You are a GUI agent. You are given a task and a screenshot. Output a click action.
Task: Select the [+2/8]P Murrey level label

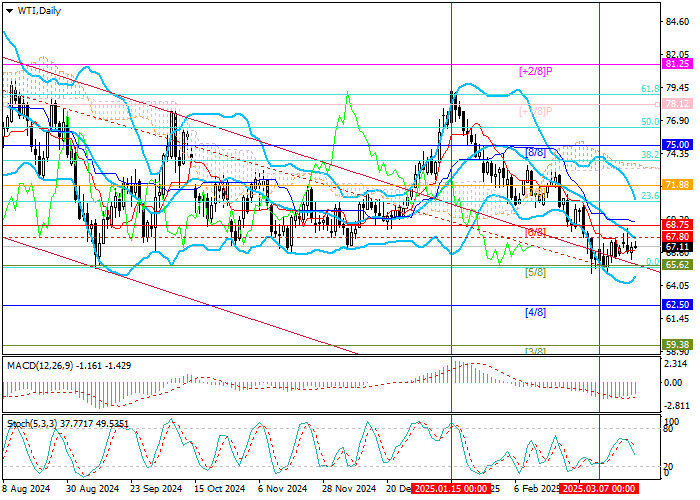coord(536,72)
